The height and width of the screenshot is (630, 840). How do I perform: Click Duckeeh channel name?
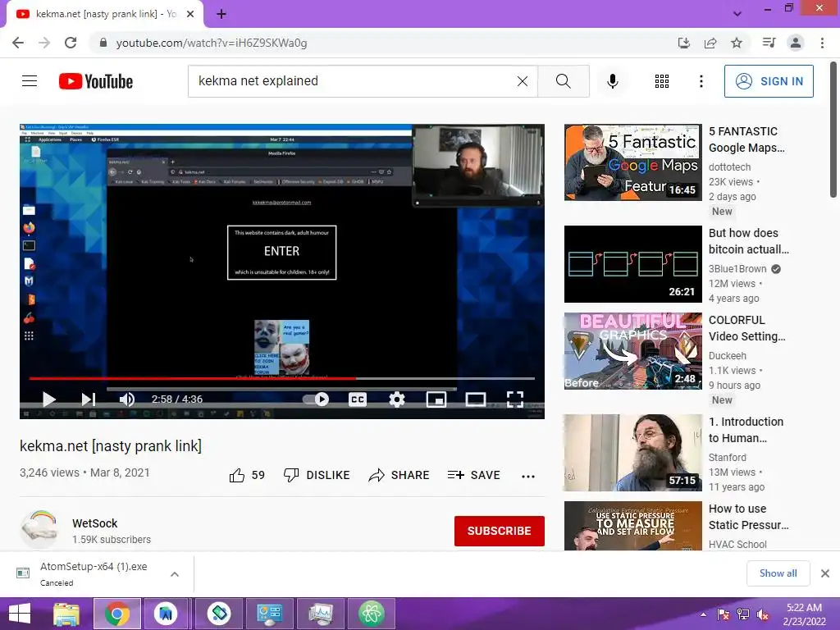pyautogui.click(x=728, y=356)
